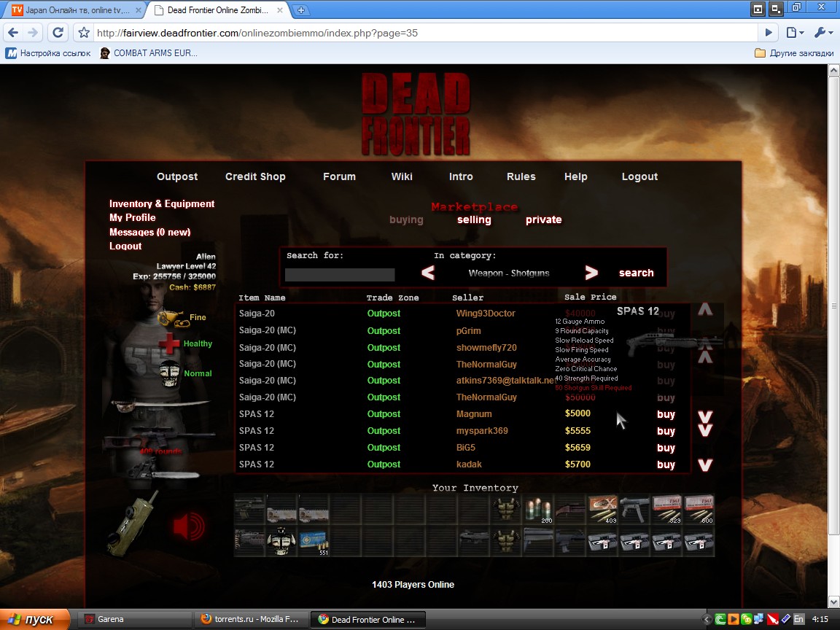The image size is (840, 630).
Task: Open My Profile
Action: (x=132, y=217)
